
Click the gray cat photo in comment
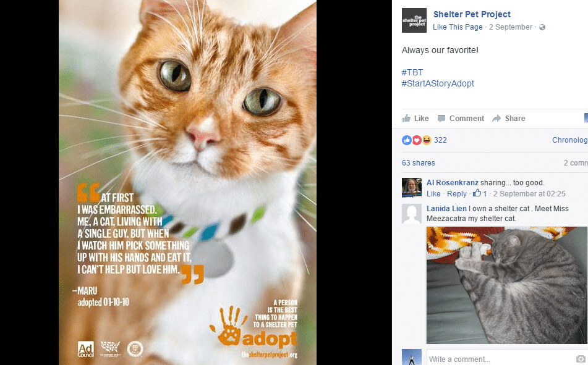pos(507,285)
